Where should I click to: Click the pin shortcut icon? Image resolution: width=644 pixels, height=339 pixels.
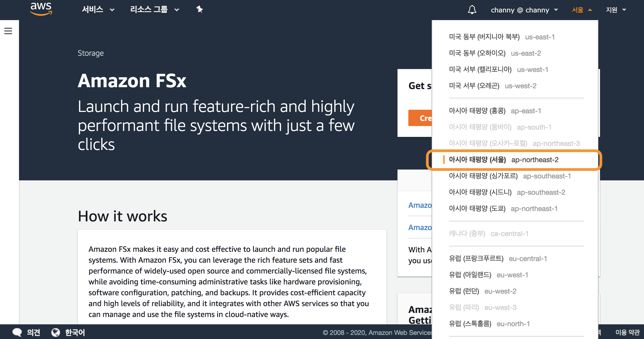tap(200, 10)
